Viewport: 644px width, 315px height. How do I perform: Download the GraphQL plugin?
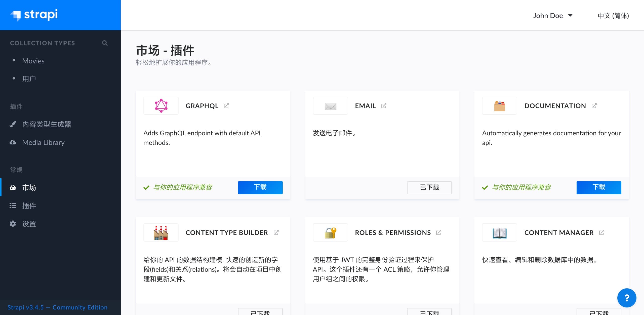pyautogui.click(x=260, y=187)
